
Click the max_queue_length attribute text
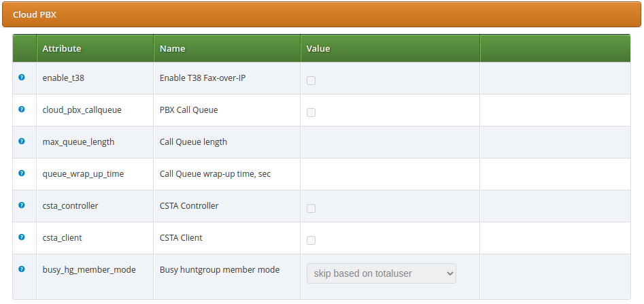click(78, 142)
